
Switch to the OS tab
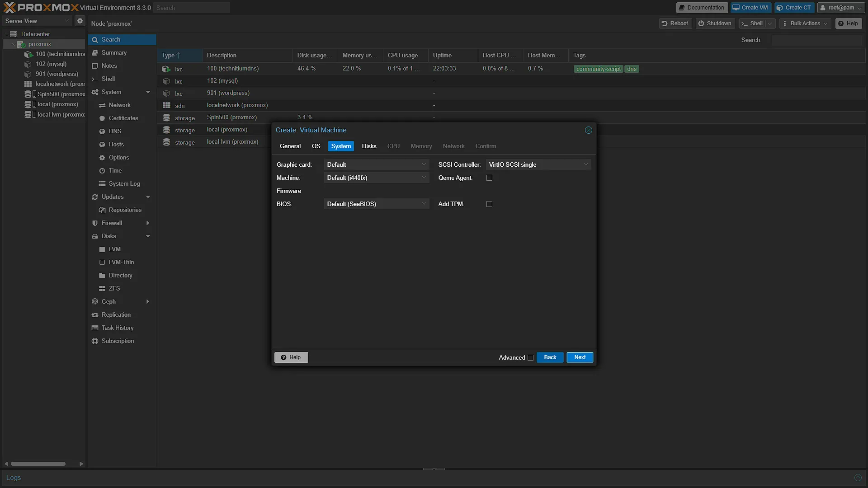coord(316,146)
